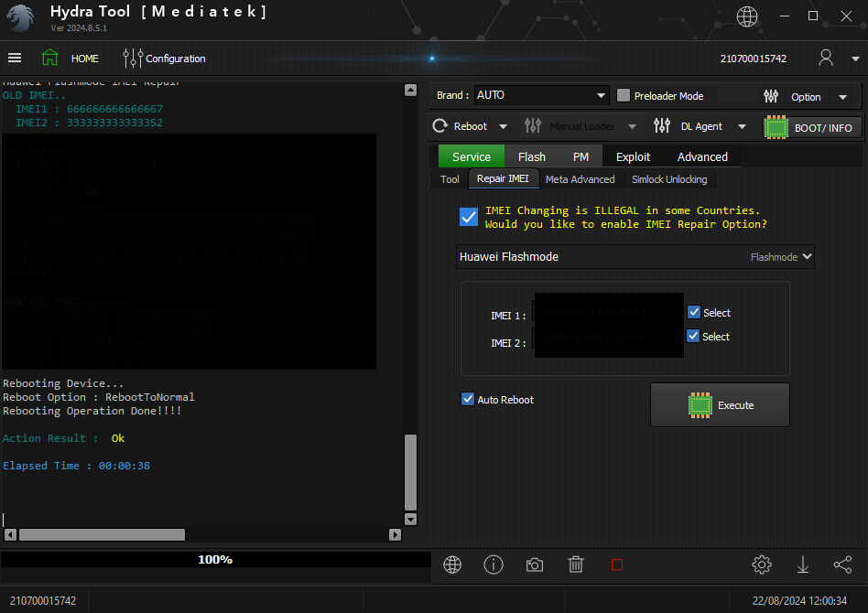Click the green HOME icon
Viewport: 868px width, 613px height.
click(49, 58)
